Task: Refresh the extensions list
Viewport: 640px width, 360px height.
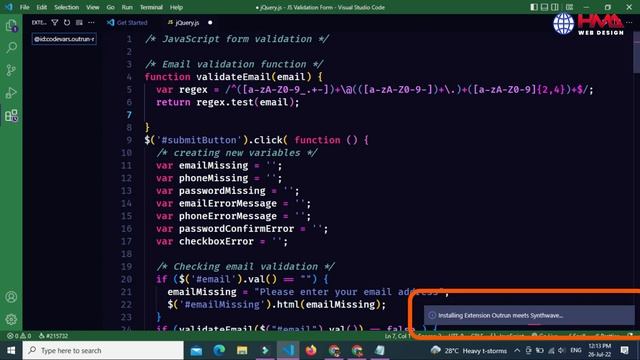Action: click(67, 22)
